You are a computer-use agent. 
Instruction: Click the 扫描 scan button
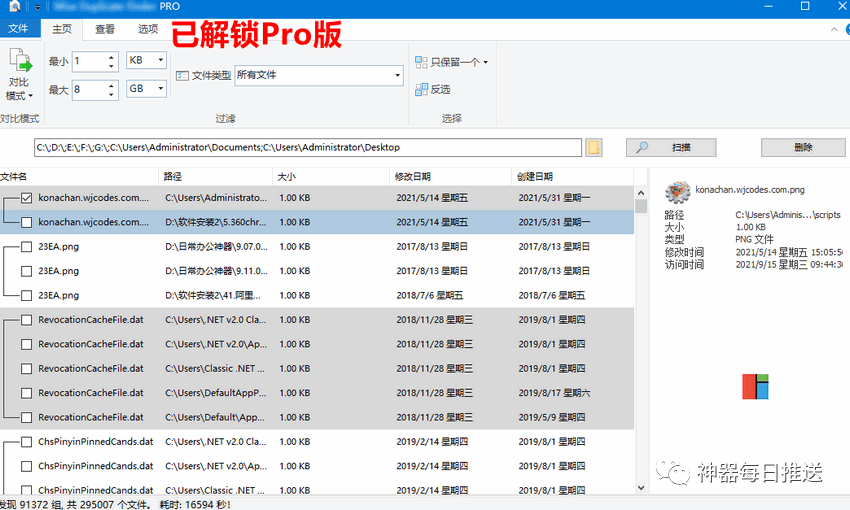[671, 147]
